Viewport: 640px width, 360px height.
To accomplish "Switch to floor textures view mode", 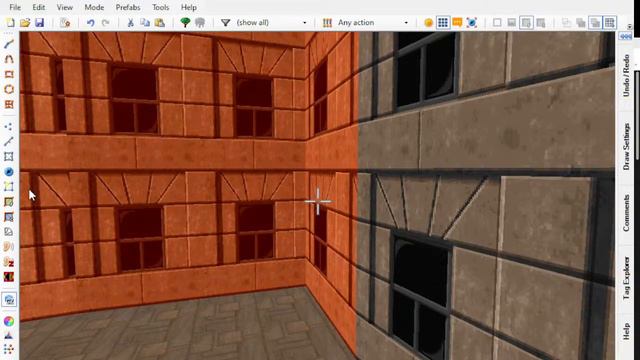I will point(526,23).
